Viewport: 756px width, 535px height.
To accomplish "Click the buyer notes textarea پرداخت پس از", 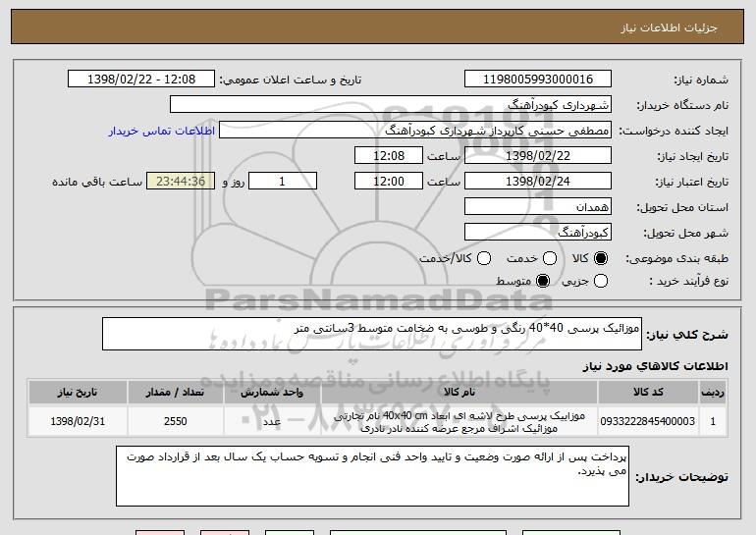I will tap(373, 476).
